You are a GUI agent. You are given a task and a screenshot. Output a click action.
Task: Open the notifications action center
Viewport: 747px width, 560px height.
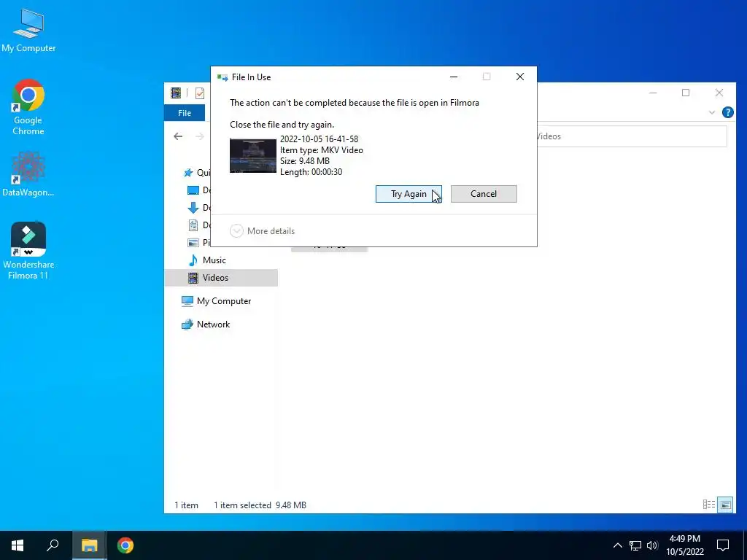click(x=723, y=545)
